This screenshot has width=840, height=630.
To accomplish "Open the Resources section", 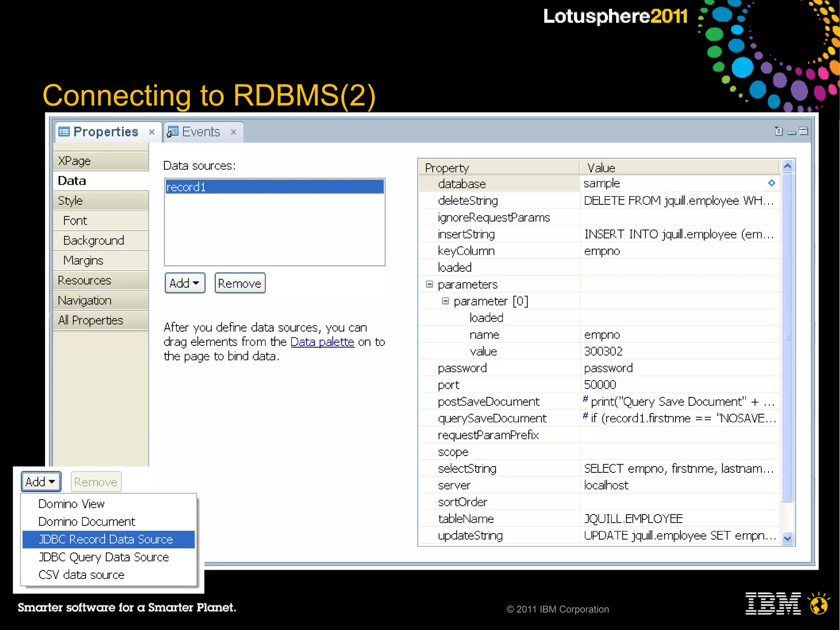I will click(x=101, y=280).
